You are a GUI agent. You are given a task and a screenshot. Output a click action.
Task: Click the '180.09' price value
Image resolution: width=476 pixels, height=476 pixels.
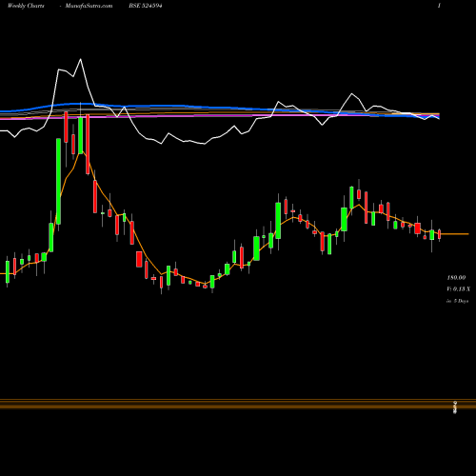pos(456,278)
